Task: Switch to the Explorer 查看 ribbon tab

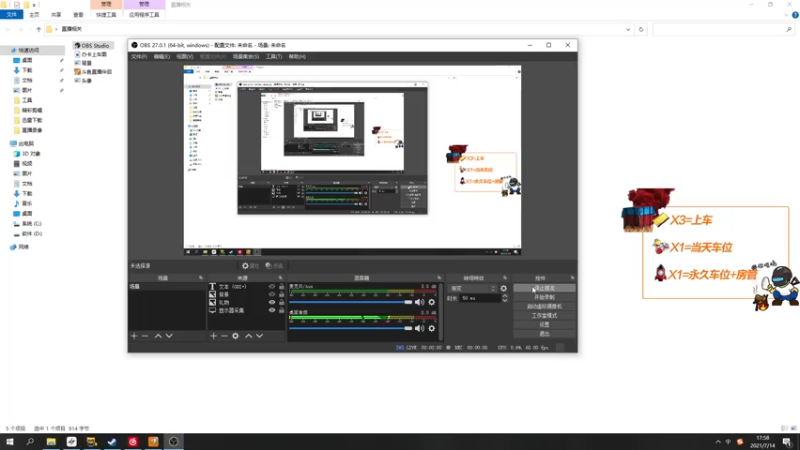Action: click(78, 15)
